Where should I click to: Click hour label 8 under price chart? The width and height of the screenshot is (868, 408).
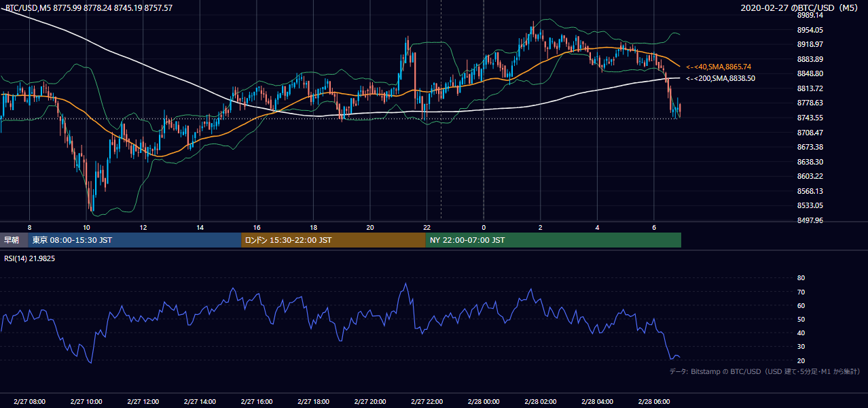click(x=29, y=227)
